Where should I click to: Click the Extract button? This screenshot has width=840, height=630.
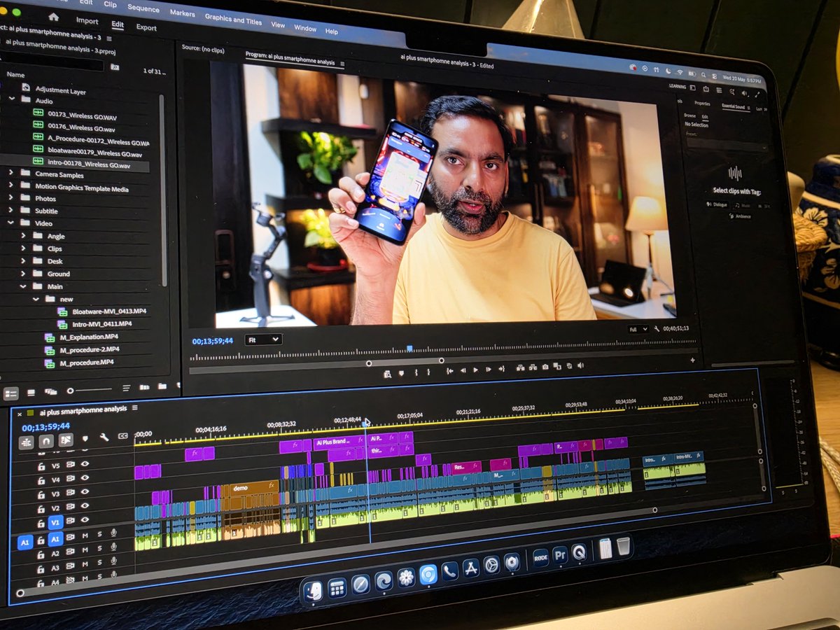tap(533, 366)
